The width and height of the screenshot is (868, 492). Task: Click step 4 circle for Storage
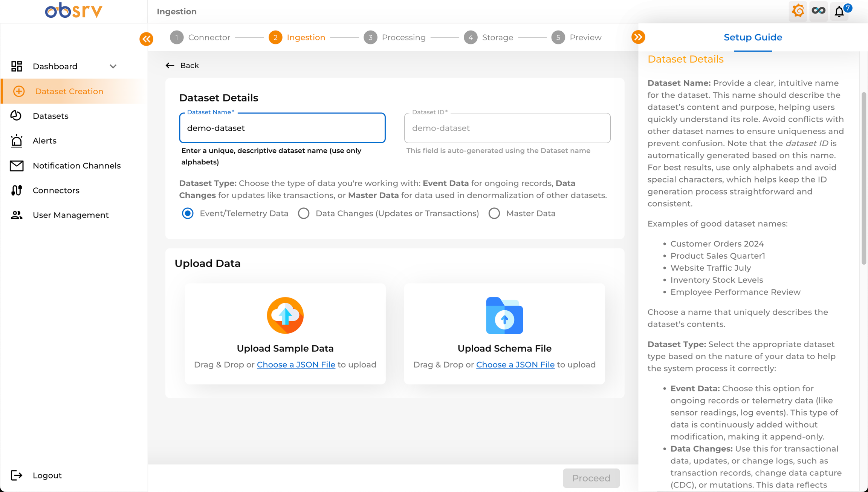pyautogui.click(x=471, y=37)
